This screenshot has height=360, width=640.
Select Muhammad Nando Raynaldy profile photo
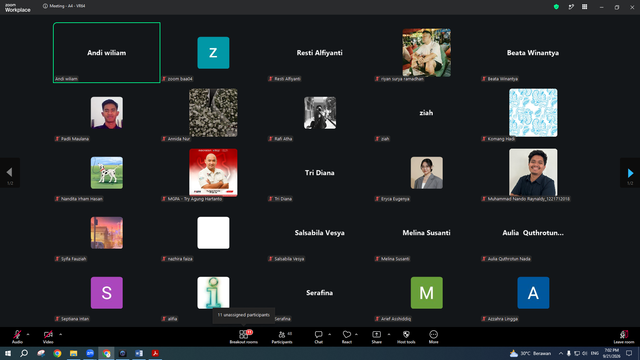coord(533,173)
